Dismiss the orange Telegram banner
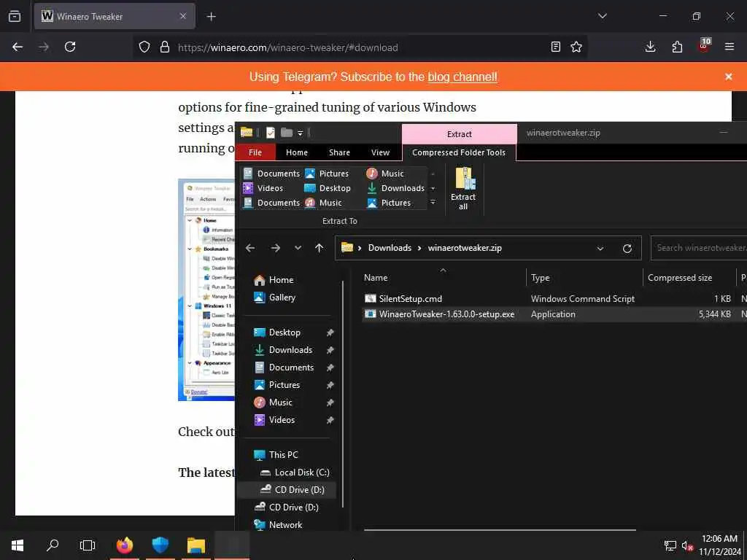 click(729, 77)
